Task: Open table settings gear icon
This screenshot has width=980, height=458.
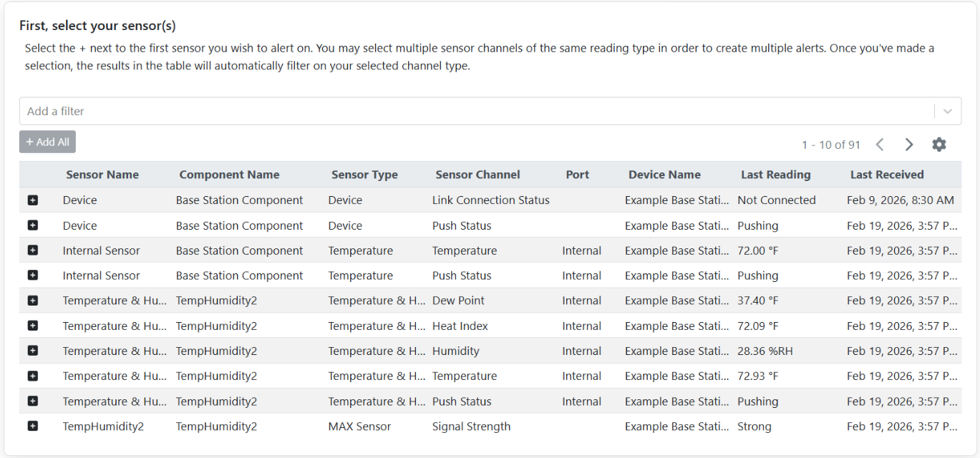Action: coord(939,145)
